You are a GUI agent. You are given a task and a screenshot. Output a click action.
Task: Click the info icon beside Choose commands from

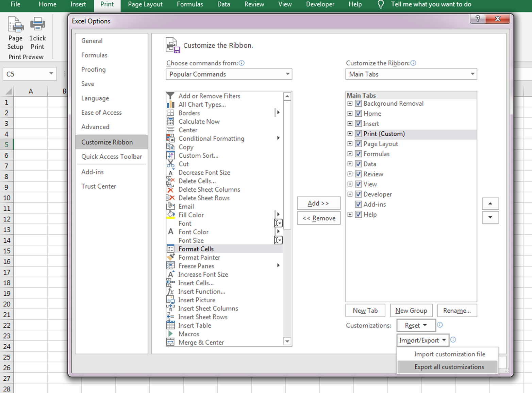tap(242, 63)
